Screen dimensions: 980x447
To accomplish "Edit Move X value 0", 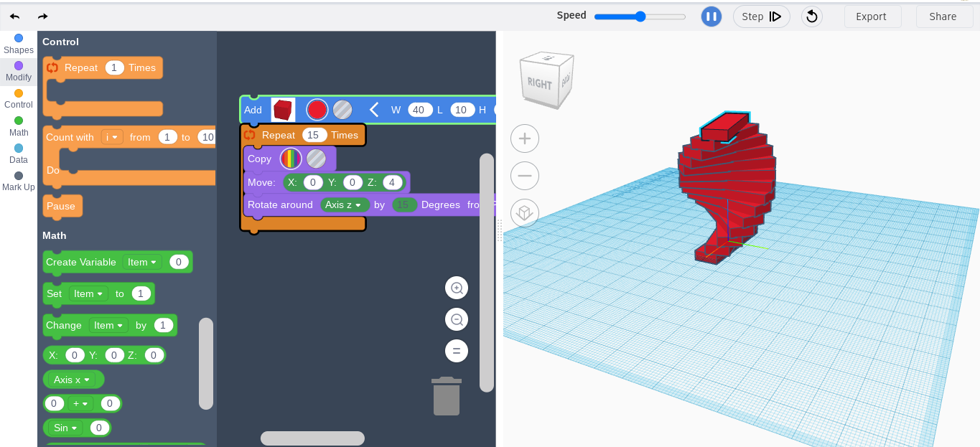I will point(313,182).
